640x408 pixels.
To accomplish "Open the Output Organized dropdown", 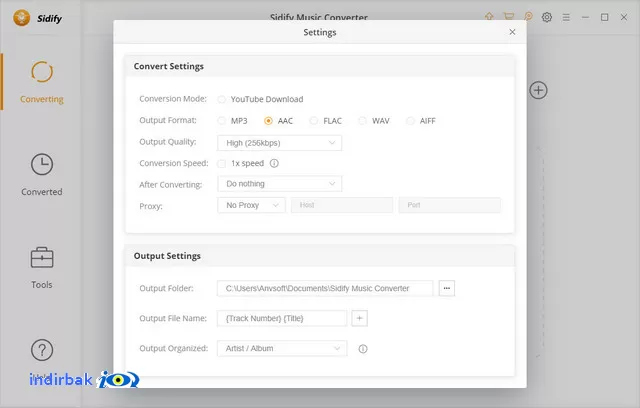I will click(x=282, y=348).
